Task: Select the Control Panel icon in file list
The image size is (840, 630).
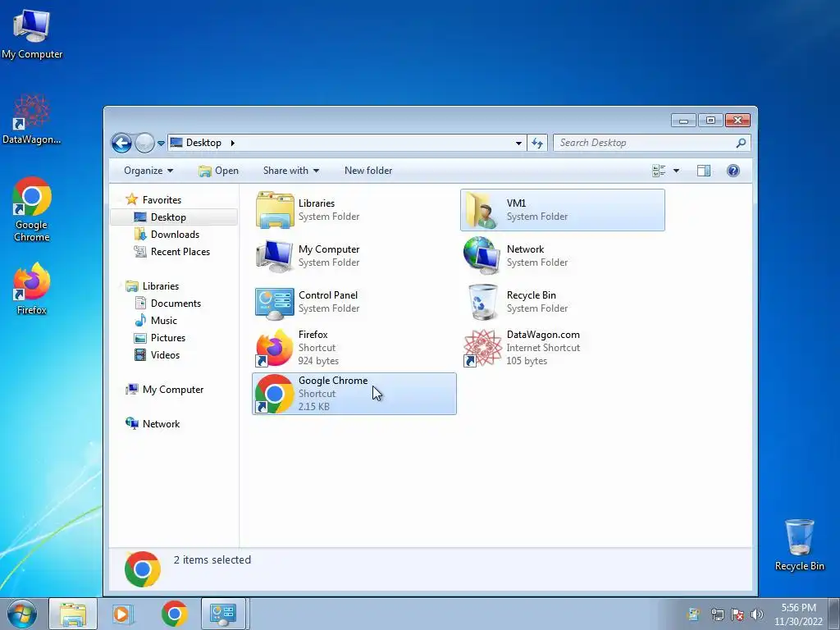Action: click(274, 302)
